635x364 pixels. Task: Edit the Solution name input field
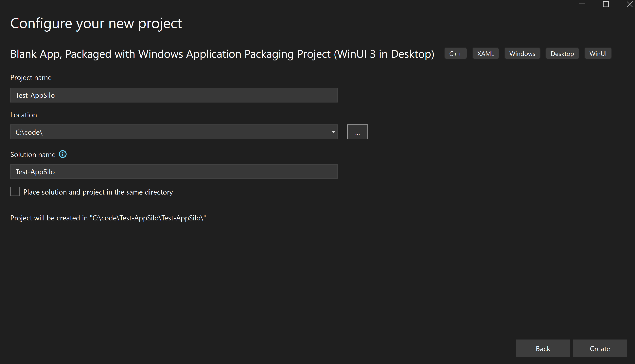174,171
